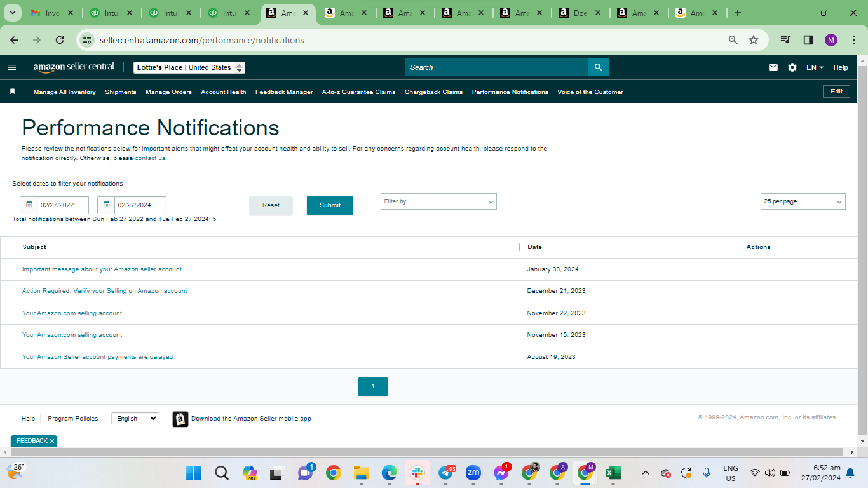Launch Zoom from the taskbar
Image resolution: width=868 pixels, height=488 pixels.
(473, 473)
